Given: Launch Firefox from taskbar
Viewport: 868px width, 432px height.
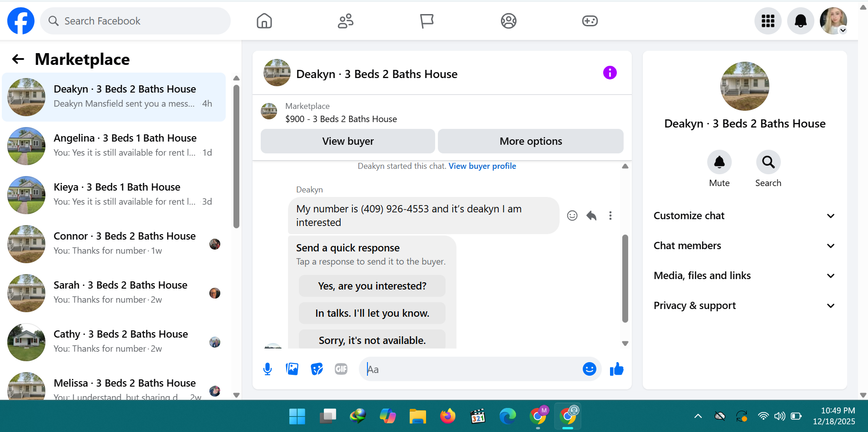Looking at the screenshot, I should (448, 416).
